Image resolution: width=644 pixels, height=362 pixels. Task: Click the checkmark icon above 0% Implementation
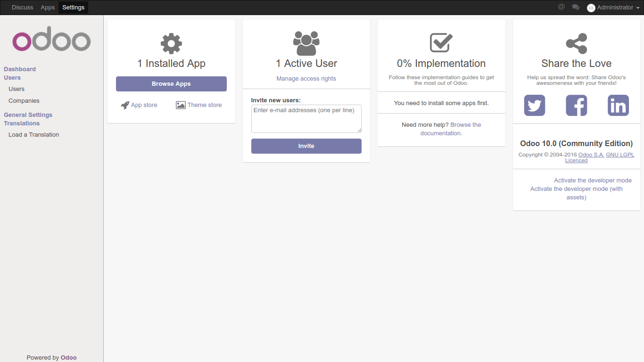[x=441, y=42]
